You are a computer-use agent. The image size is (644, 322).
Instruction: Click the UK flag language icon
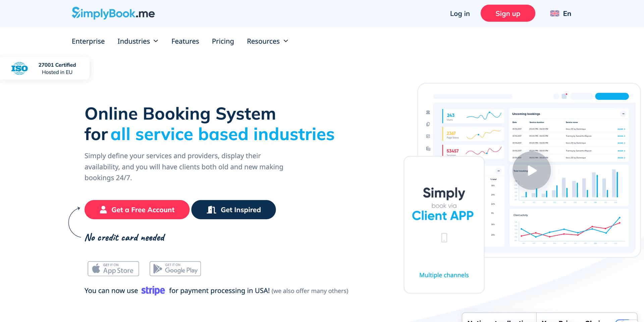[x=554, y=13]
